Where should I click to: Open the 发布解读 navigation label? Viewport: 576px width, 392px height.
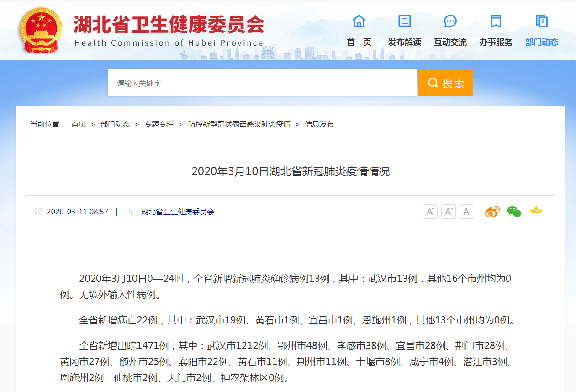tap(404, 42)
